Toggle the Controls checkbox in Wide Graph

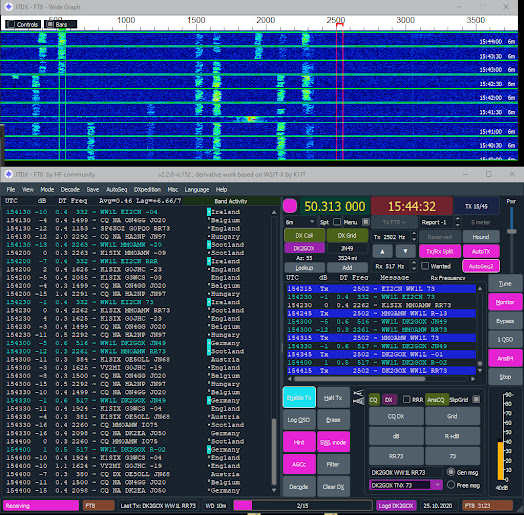[x=11, y=24]
